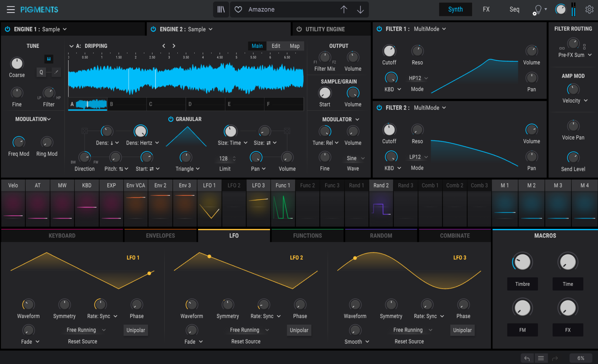598x364 pixels.
Task: Load previous preset with up arrow
Action: [344, 9]
